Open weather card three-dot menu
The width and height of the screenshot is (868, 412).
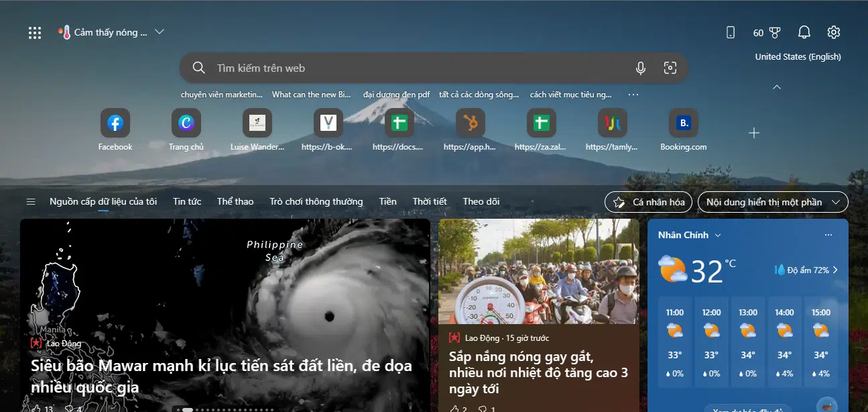point(828,235)
